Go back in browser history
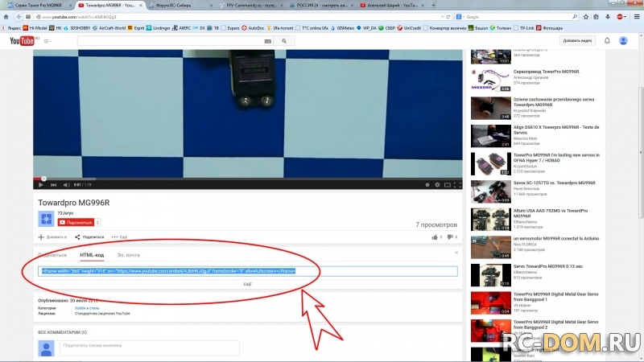Image resolution: width=644 pixels, height=362 pixels. click(x=18, y=17)
